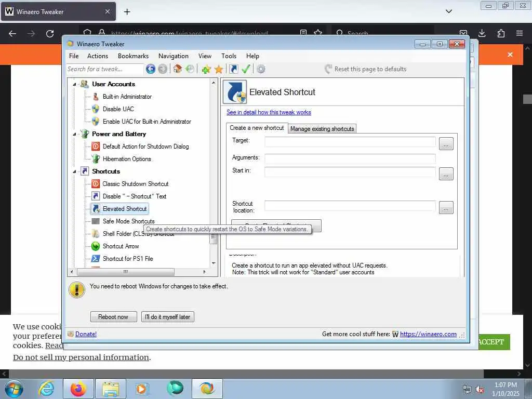
Task: Click the shortcut arrow toolbar icon
Action: pyautogui.click(x=233, y=69)
